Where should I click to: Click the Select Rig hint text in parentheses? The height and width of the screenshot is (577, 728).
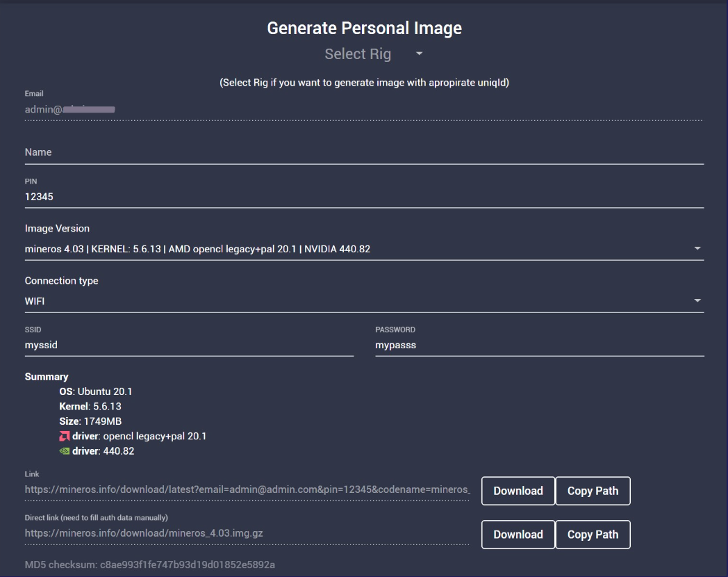click(365, 83)
